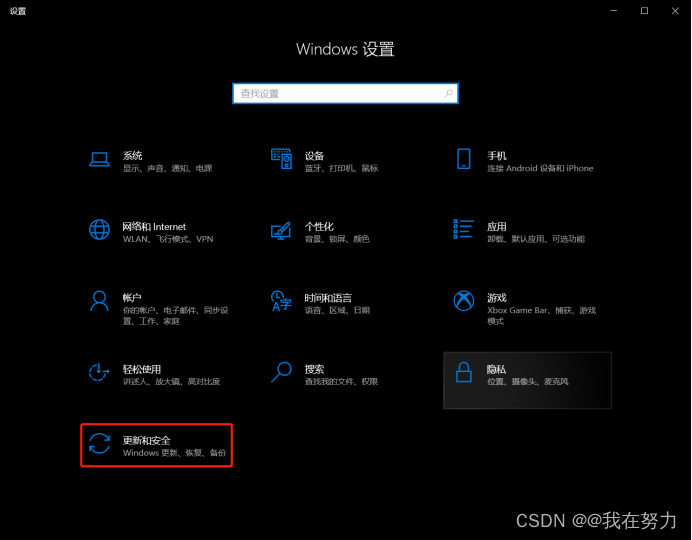Click 连接 Android 设备和 iPhone text
692x540 pixels.
(x=540, y=168)
